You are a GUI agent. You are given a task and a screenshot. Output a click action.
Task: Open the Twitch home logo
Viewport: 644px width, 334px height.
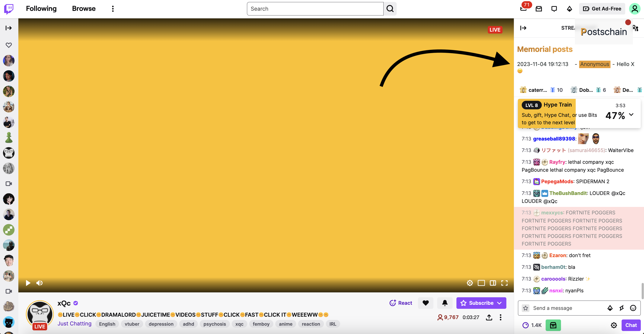click(x=9, y=9)
